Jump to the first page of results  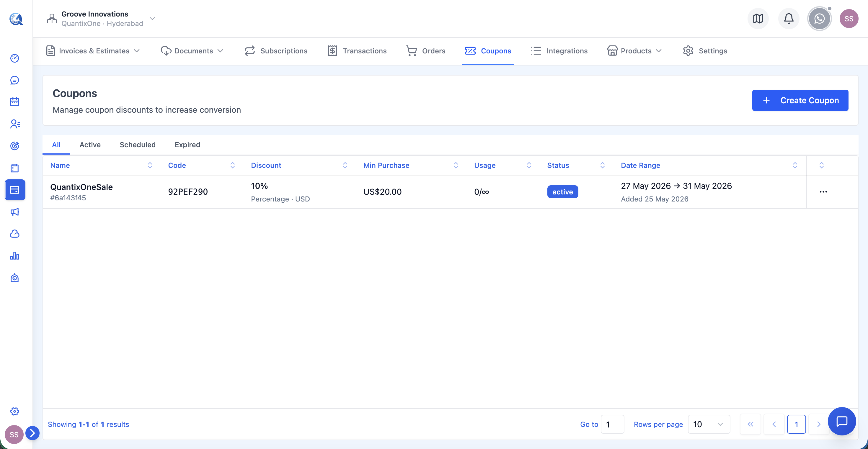click(750, 424)
